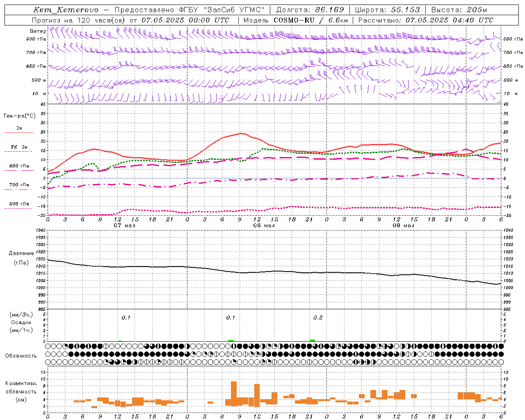Click the 07 мая date label
This screenshot has width=525, height=420.
[x=125, y=226]
